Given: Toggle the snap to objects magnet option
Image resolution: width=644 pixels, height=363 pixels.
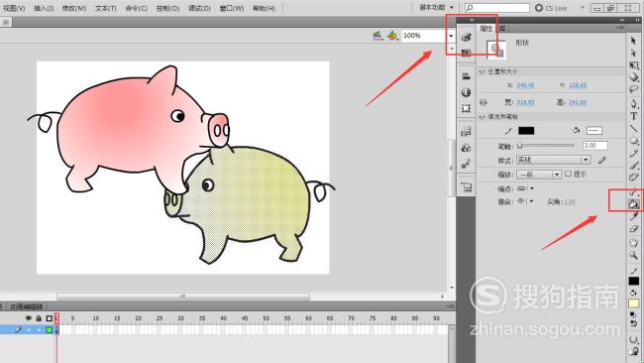Looking at the screenshot, I should click(634, 339).
